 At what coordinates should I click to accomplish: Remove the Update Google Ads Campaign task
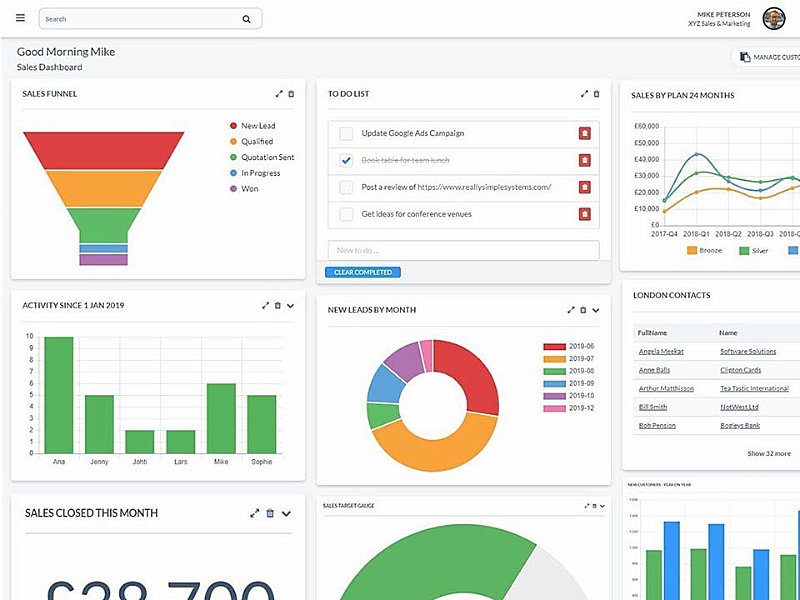click(x=585, y=133)
